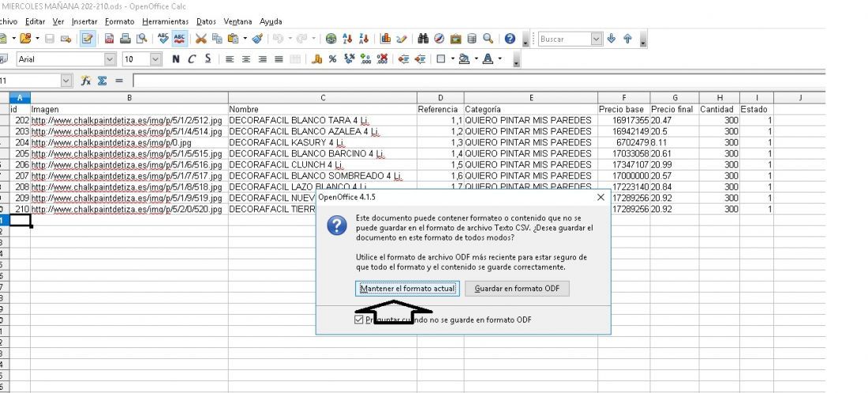Align text left
868x393 pixels.
(230, 58)
